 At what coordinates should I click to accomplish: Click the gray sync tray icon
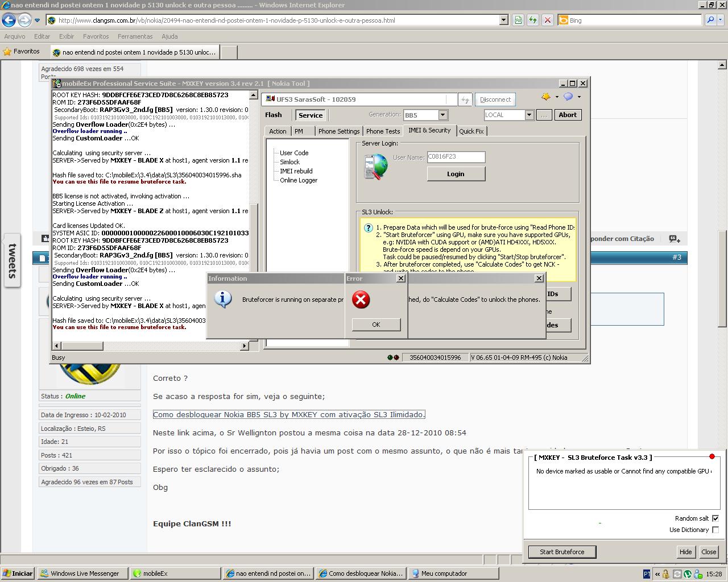point(677,573)
